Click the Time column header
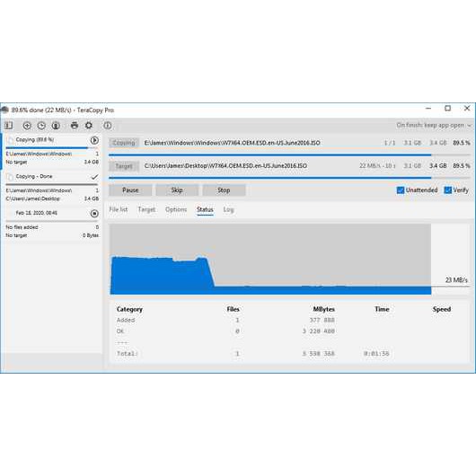 382,309
